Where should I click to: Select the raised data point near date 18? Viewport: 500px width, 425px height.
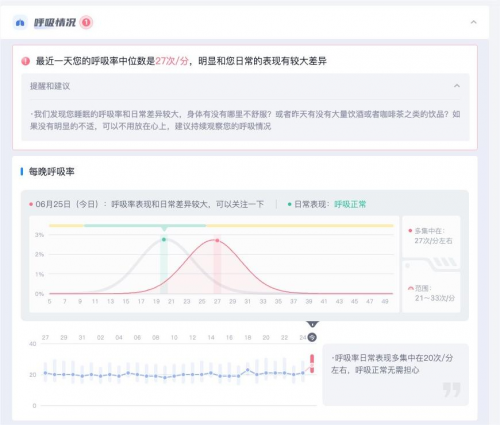pos(248,370)
